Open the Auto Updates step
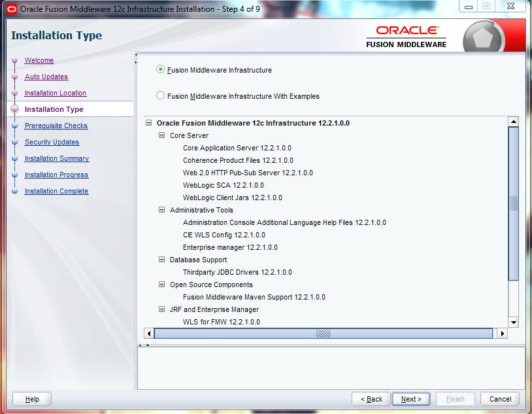This screenshot has width=532, height=414. (46, 77)
